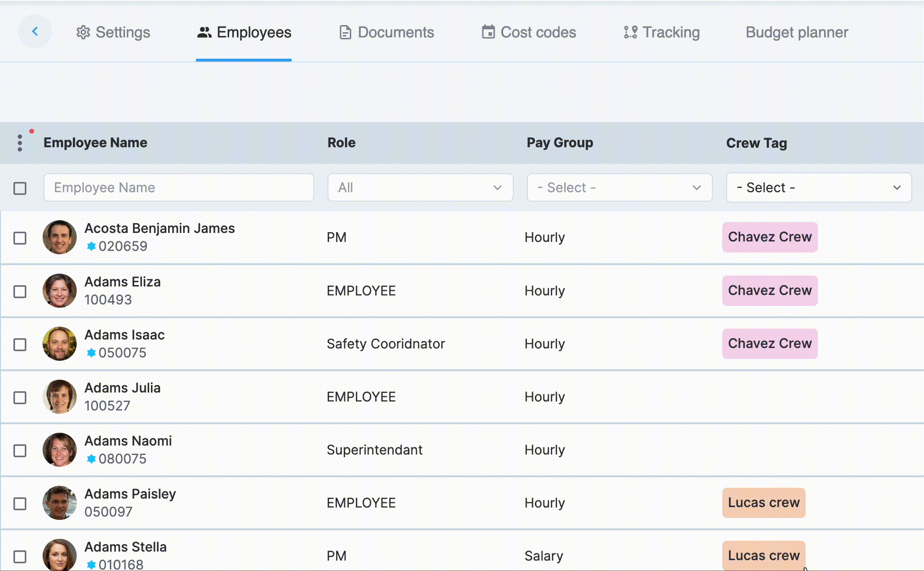
Task: Click the three-dot options menu icon
Action: click(20, 143)
